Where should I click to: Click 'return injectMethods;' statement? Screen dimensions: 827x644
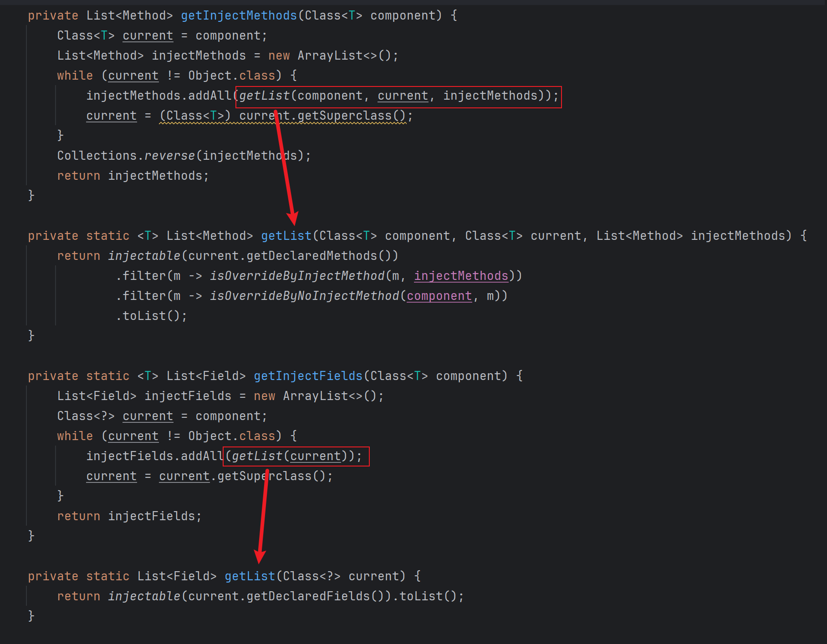click(x=133, y=176)
